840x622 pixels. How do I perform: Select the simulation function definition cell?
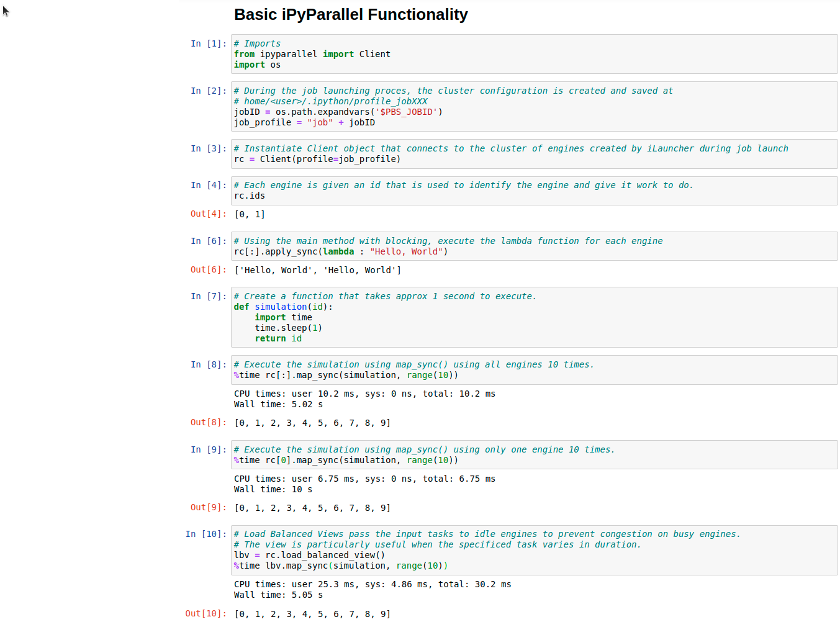(x=534, y=317)
